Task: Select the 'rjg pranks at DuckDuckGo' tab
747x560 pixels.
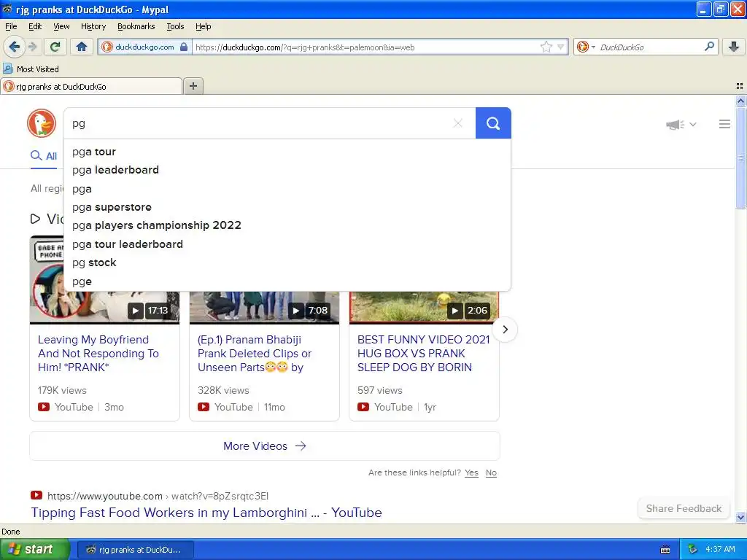Action: click(91, 86)
